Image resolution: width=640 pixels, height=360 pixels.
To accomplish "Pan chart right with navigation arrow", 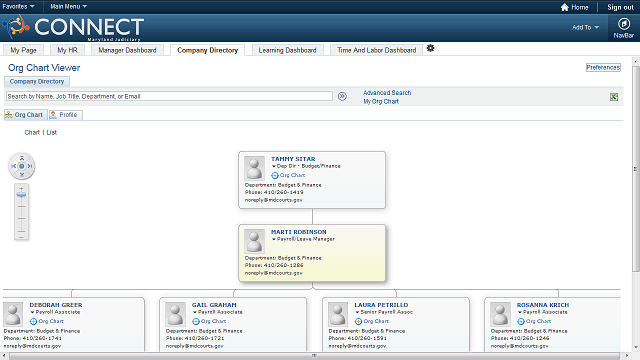I will 30,166.
